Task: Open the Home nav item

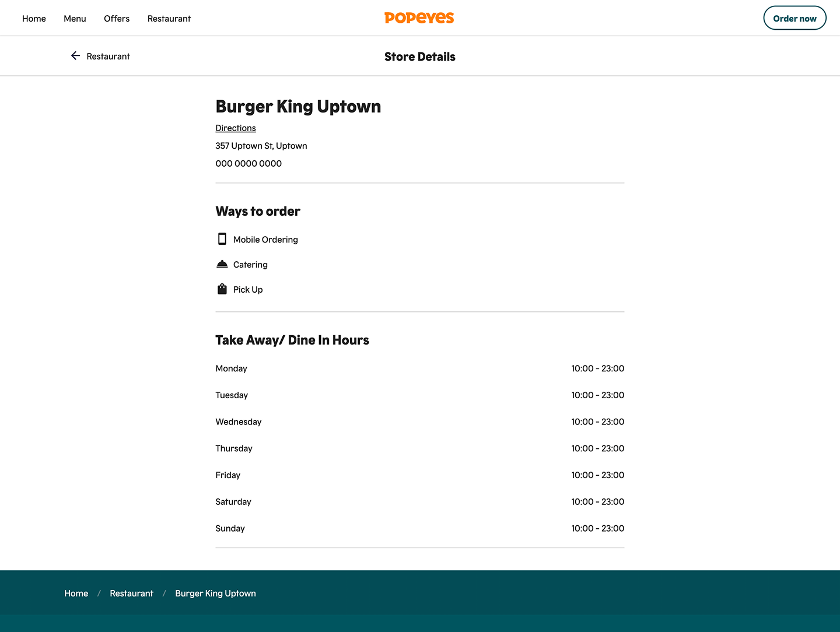Action: coord(34,19)
